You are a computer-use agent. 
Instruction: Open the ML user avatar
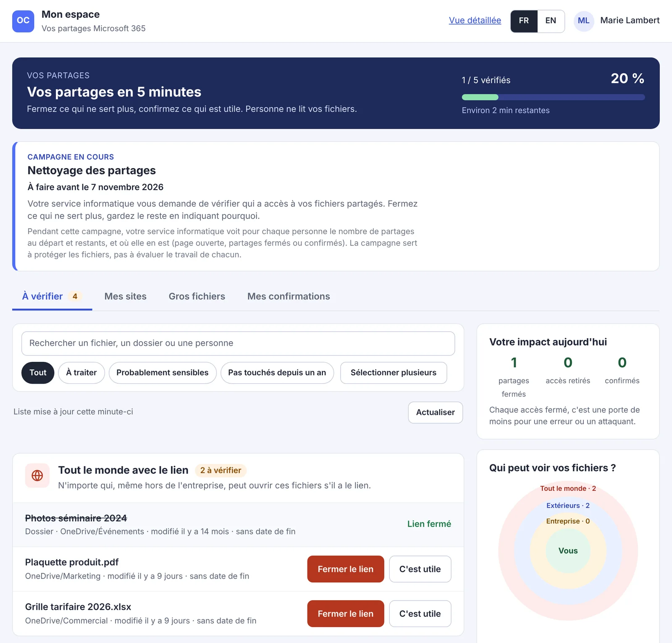(583, 21)
